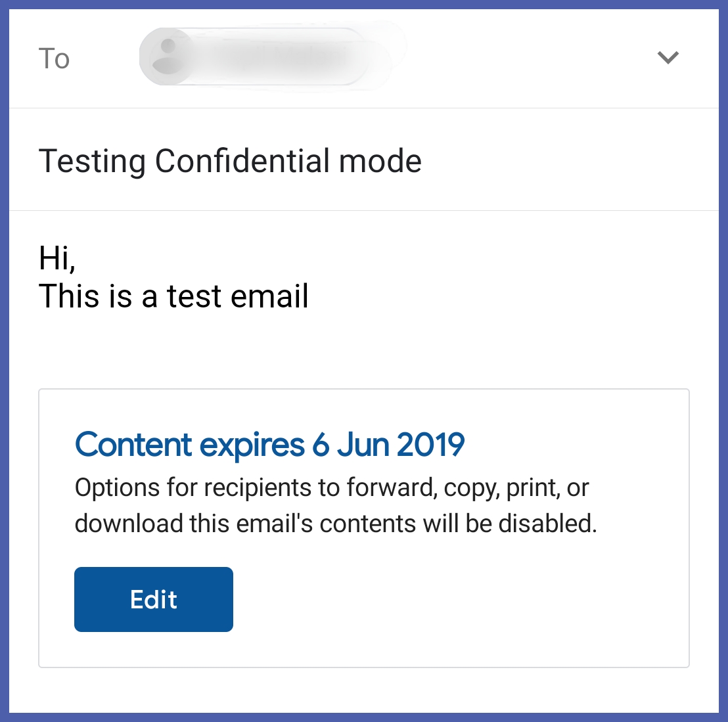Click the "To" field label

(x=54, y=58)
